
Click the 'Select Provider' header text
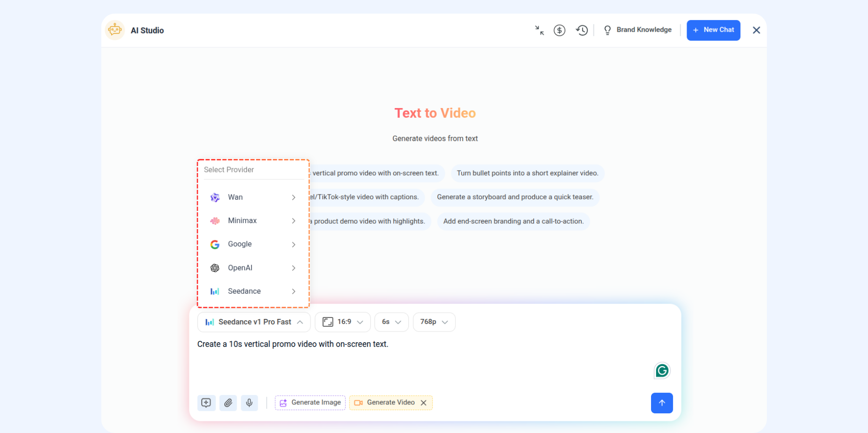click(229, 170)
